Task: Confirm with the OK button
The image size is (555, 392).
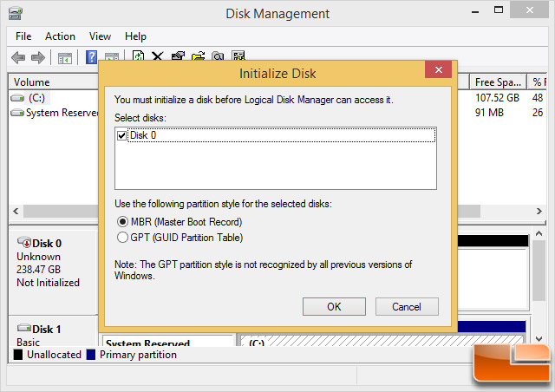Action: click(x=334, y=306)
